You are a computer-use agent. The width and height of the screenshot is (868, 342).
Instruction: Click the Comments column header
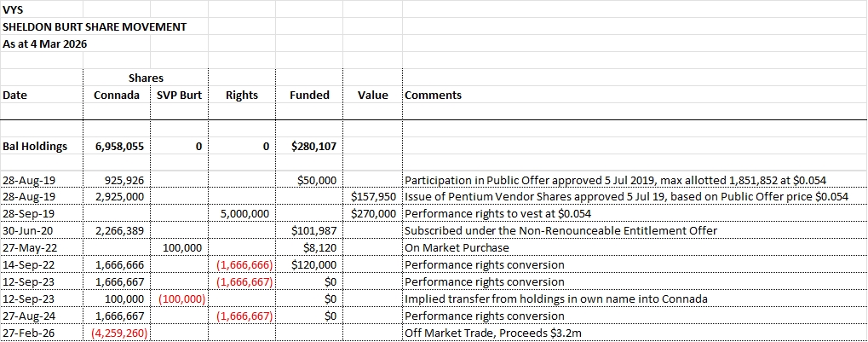433,95
